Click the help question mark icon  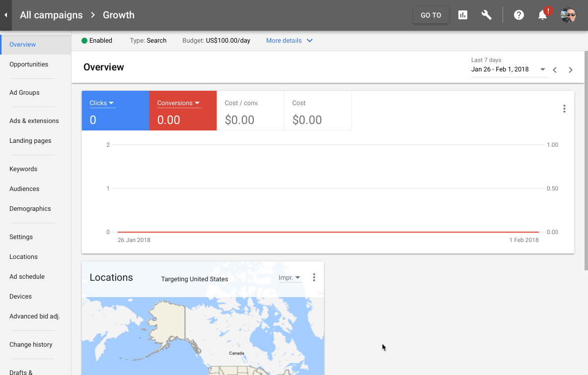(x=519, y=15)
